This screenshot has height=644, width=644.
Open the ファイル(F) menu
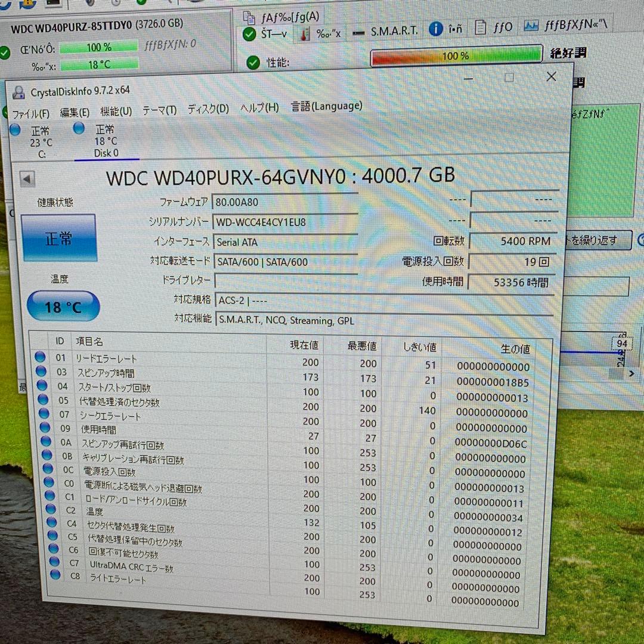30,113
